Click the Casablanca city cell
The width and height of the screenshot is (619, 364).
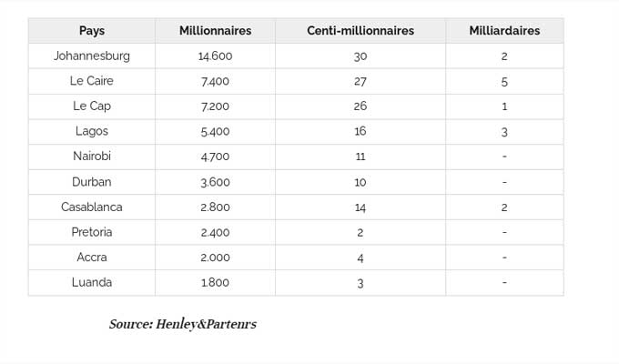click(92, 207)
